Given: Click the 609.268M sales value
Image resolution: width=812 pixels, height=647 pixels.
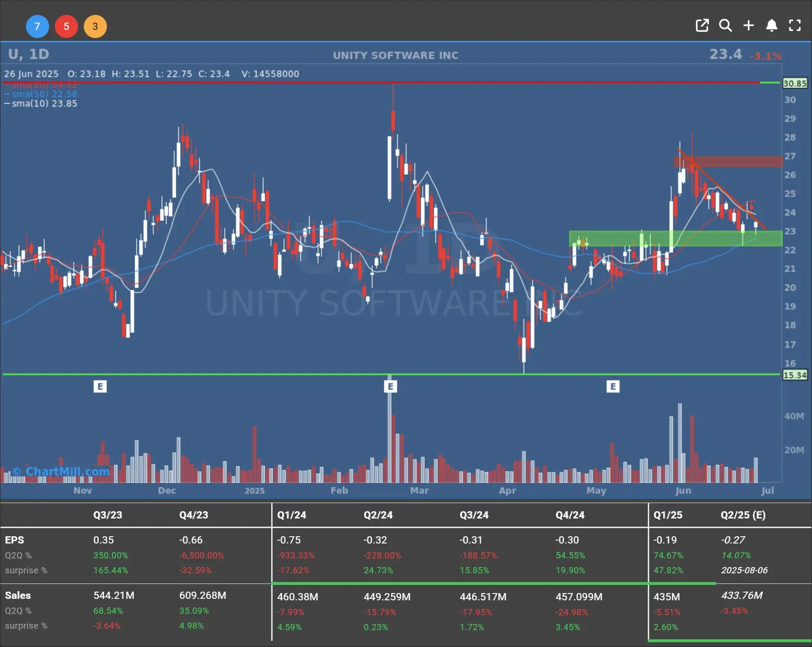Looking at the screenshot, I should point(203,595).
